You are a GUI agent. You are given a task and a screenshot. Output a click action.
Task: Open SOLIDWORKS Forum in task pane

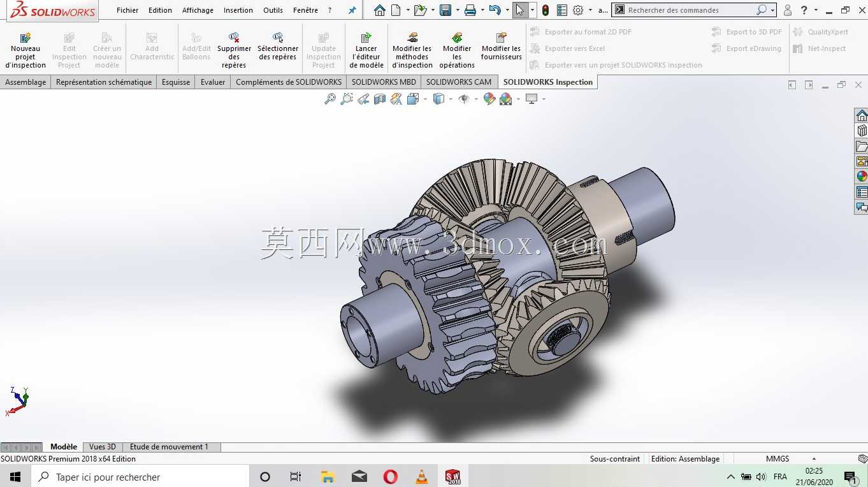862,207
